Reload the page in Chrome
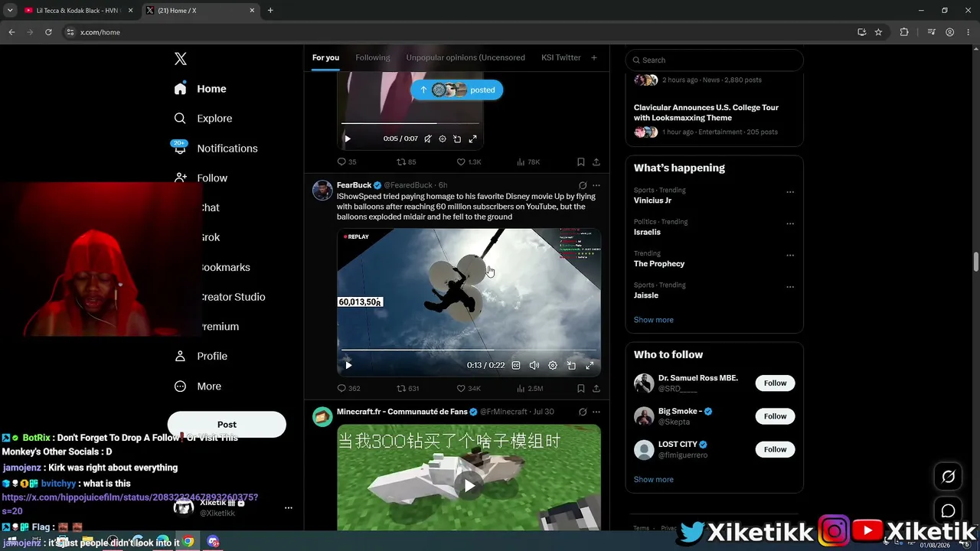The height and width of the screenshot is (551, 980). pyautogui.click(x=48, y=32)
